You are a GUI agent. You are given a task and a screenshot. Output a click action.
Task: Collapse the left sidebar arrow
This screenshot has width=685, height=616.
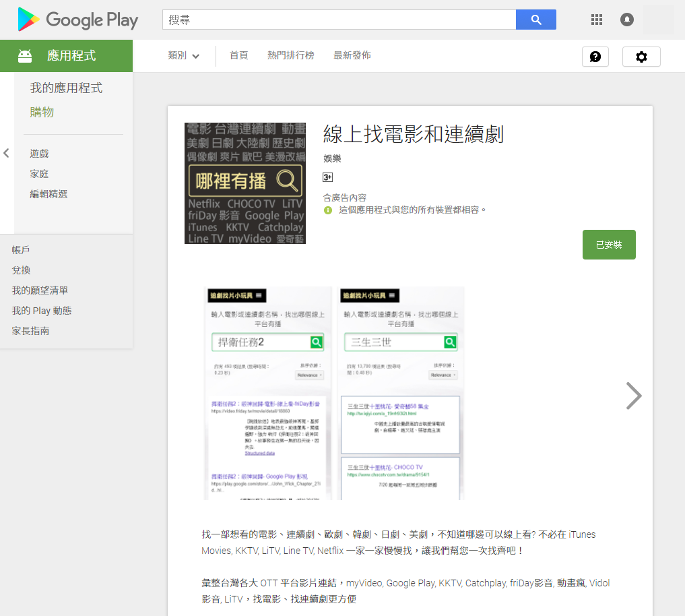(x=7, y=153)
